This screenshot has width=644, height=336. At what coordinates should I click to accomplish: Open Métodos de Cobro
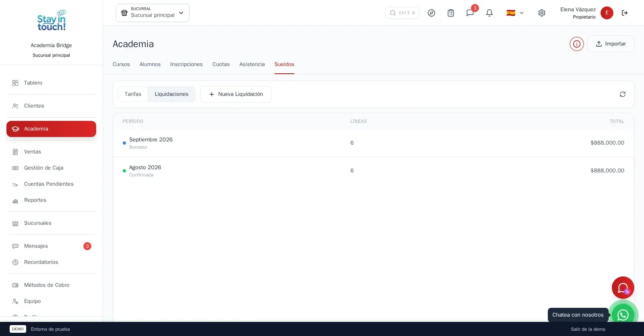51,285
